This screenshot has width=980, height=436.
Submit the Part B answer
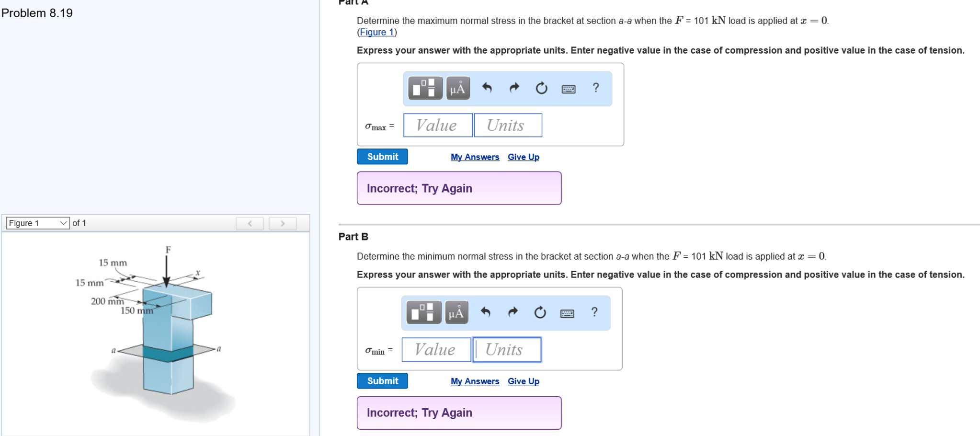point(382,381)
